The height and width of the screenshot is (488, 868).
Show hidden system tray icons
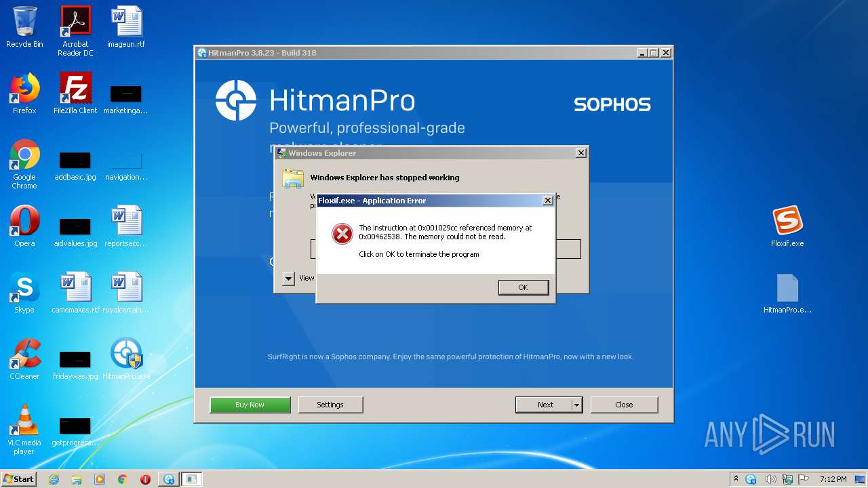point(736,479)
